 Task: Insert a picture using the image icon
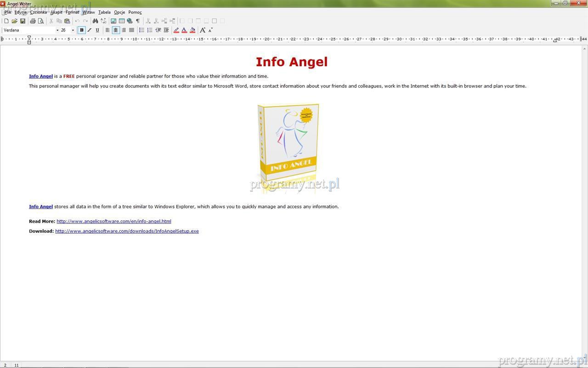[x=113, y=21]
